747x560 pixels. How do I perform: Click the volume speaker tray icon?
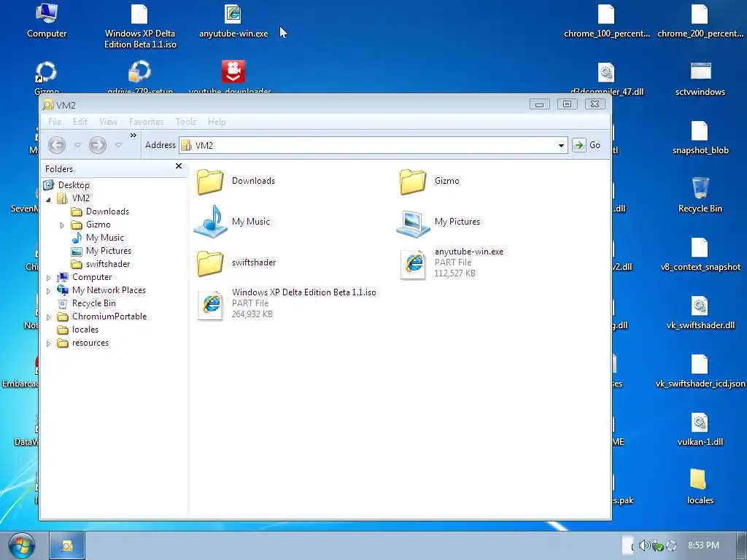644,545
